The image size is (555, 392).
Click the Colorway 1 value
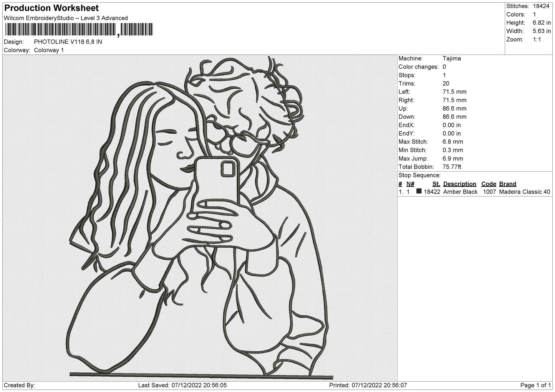[49, 50]
